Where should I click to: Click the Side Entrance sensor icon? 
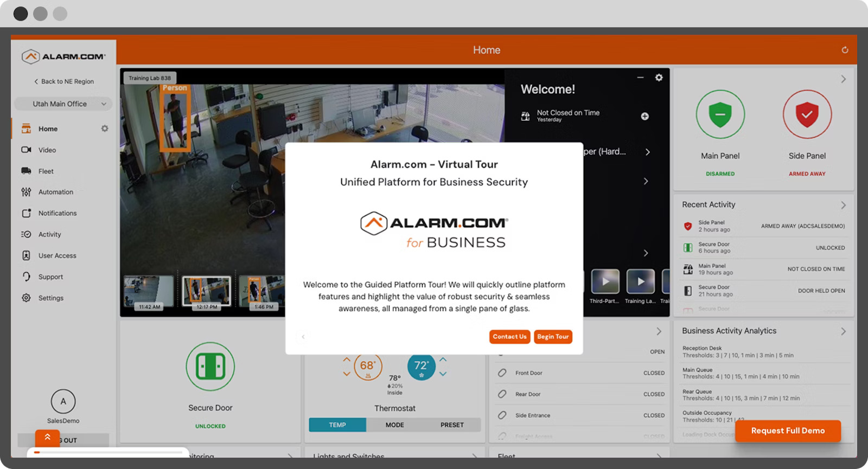tap(502, 415)
